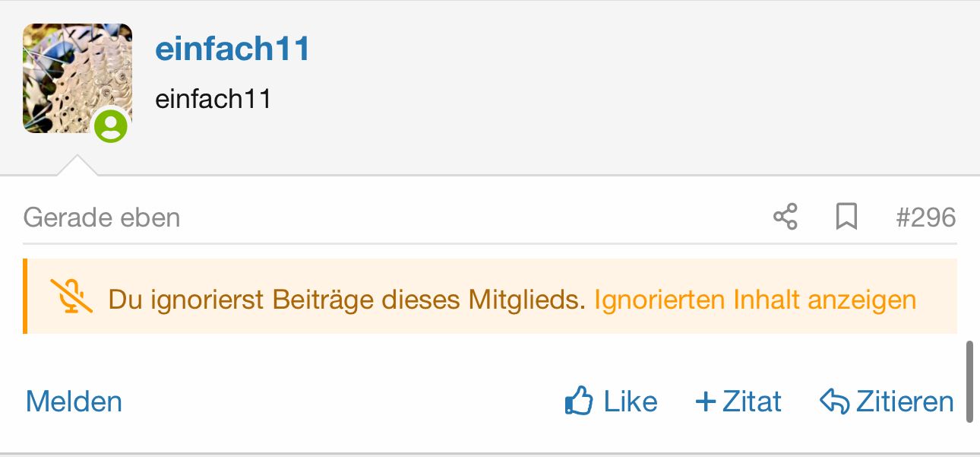Open the blue einfach11 username profile link
The height and width of the screenshot is (457, 980).
(233, 49)
